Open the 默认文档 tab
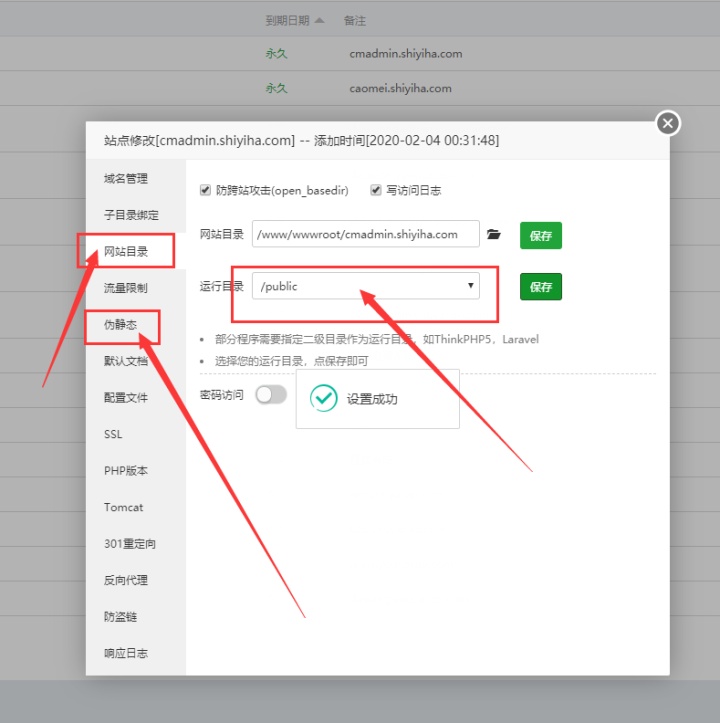 tap(136, 361)
